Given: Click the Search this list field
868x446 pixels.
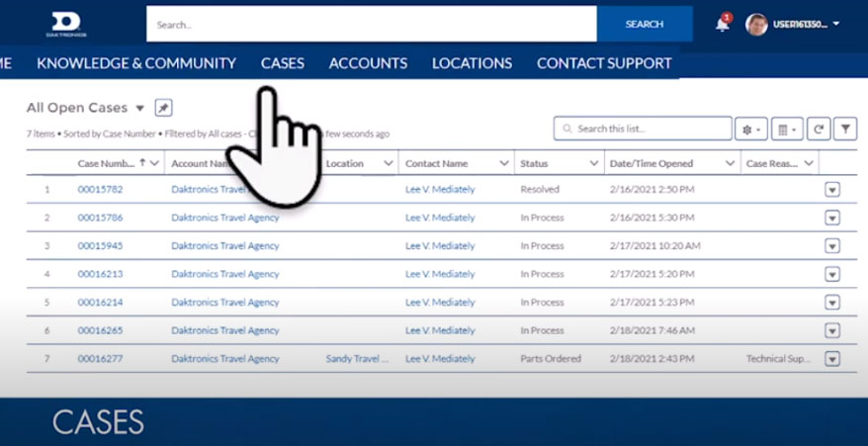Looking at the screenshot, I should [643, 129].
